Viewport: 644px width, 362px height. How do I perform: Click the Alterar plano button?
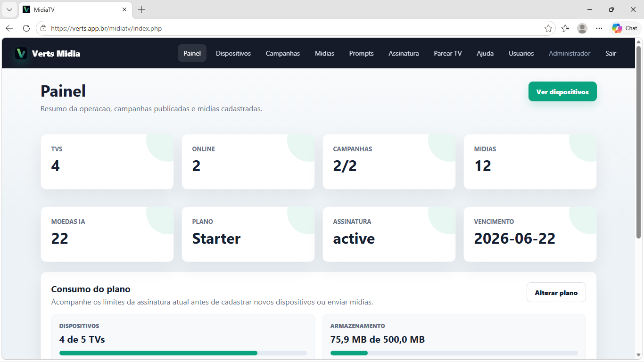[x=556, y=293]
